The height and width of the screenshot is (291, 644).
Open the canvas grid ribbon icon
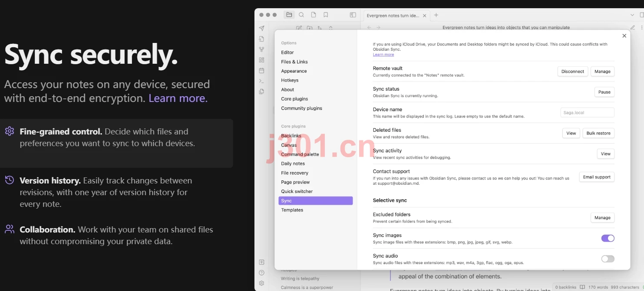pyautogui.click(x=261, y=60)
